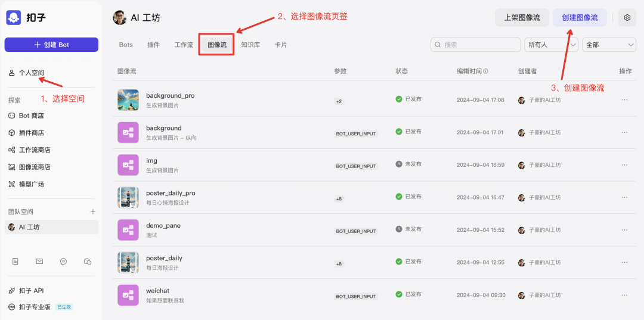Click the 上架图像流 button
644x320 pixels.
point(522,18)
